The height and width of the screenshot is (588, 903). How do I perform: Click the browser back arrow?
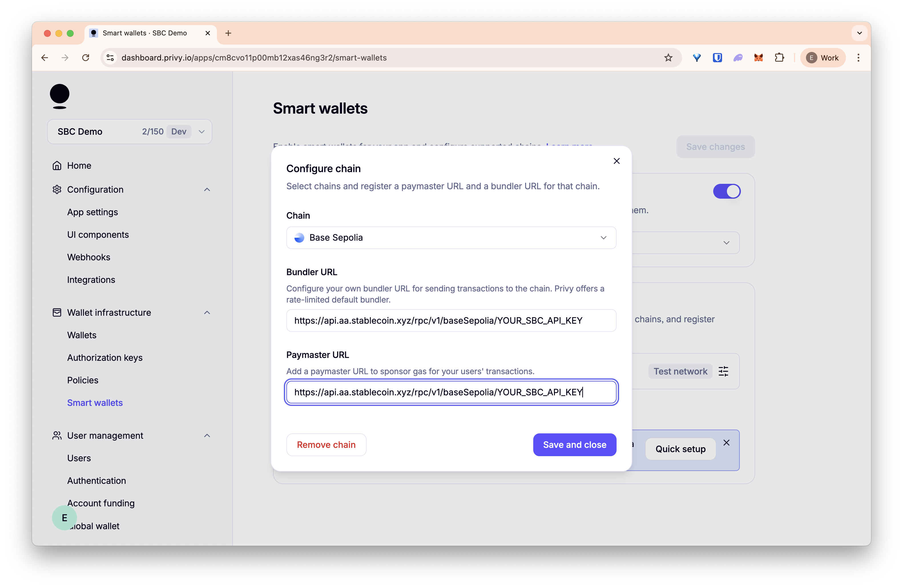[x=45, y=58]
